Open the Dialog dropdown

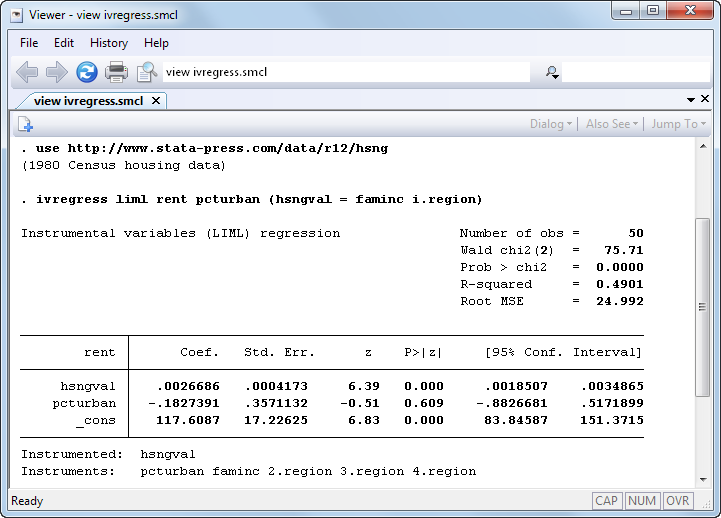click(x=551, y=124)
